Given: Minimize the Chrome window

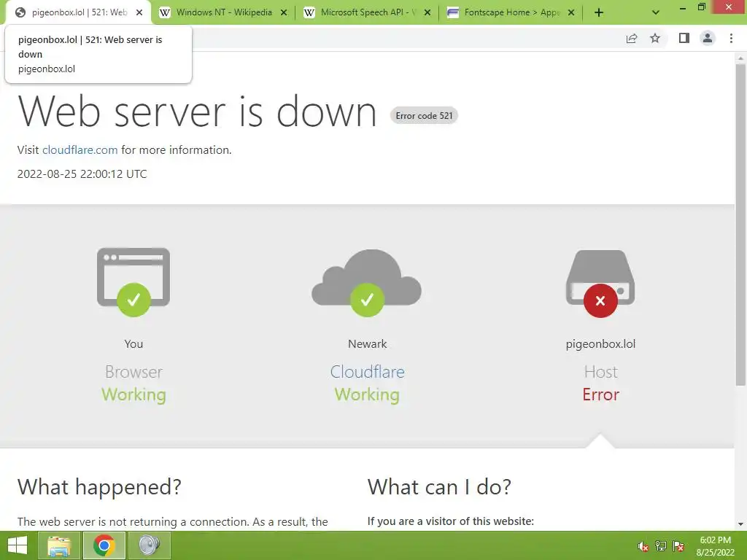Looking at the screenshot, I should pos(683,7).
